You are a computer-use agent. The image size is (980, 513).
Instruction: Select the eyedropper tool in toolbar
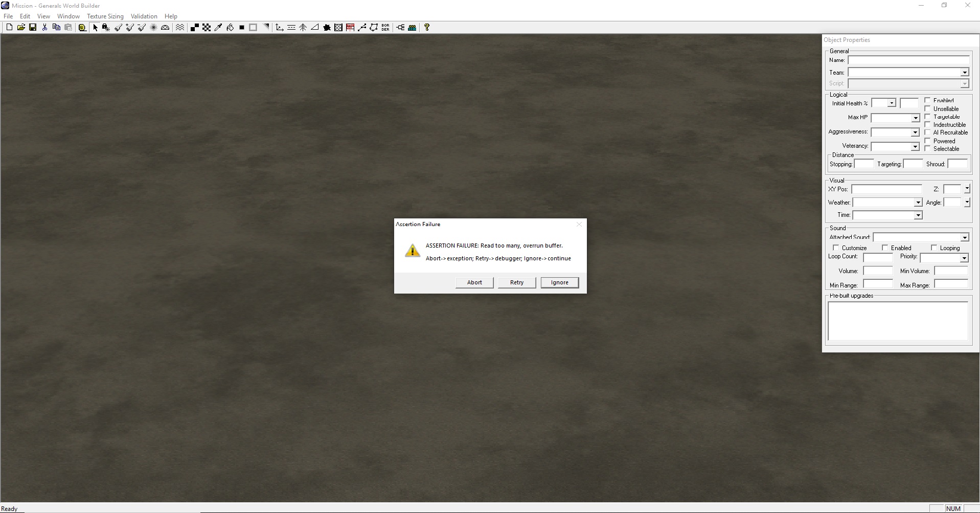coord(218,28)
